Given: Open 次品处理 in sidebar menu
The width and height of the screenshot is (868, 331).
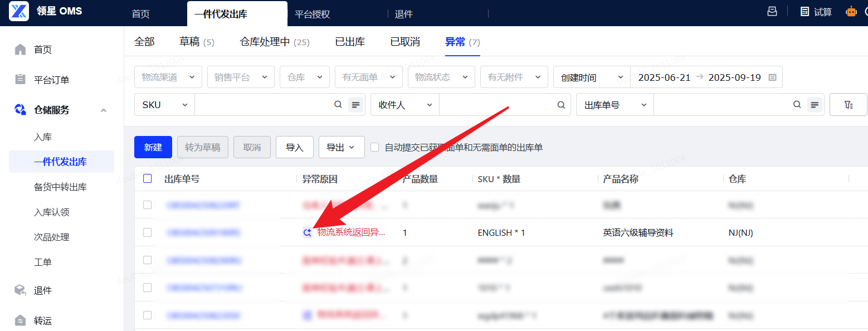Looking at the screenshot, I should click(x=51, y=237).
